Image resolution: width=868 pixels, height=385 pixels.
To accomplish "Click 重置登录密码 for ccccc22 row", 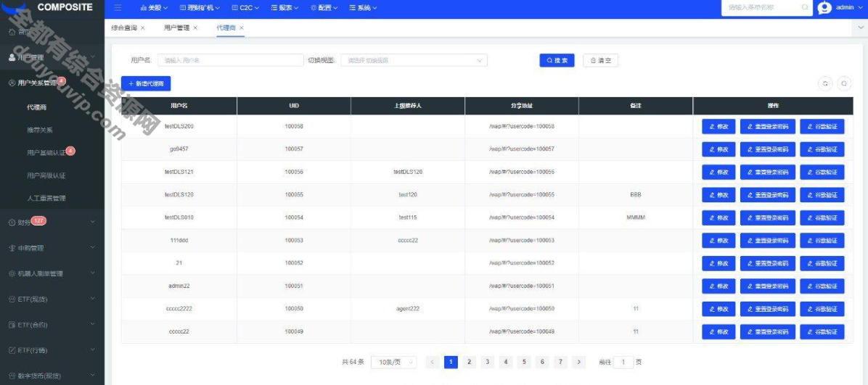I will point(767,332).
